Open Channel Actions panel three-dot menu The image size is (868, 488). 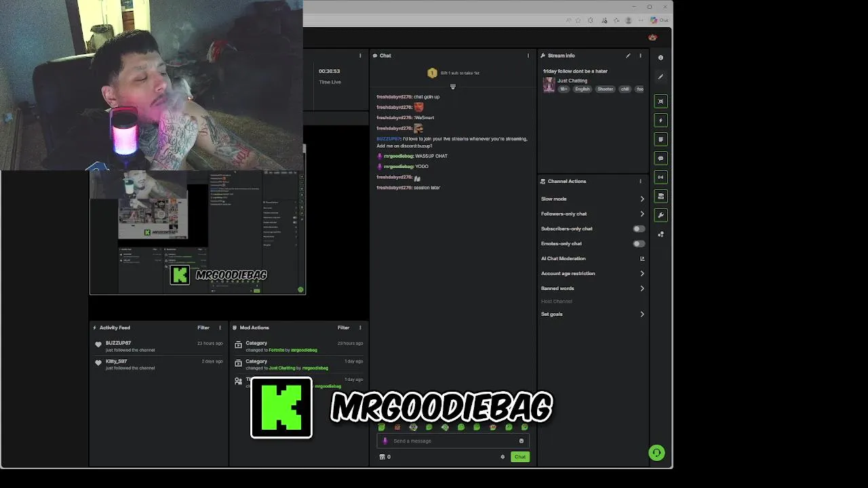click(640, 181)
